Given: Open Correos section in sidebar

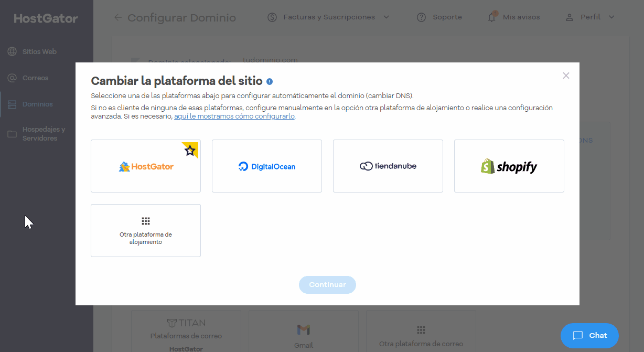Looking at the screenshot, I should pyautogui.click(x=35, y=78).
